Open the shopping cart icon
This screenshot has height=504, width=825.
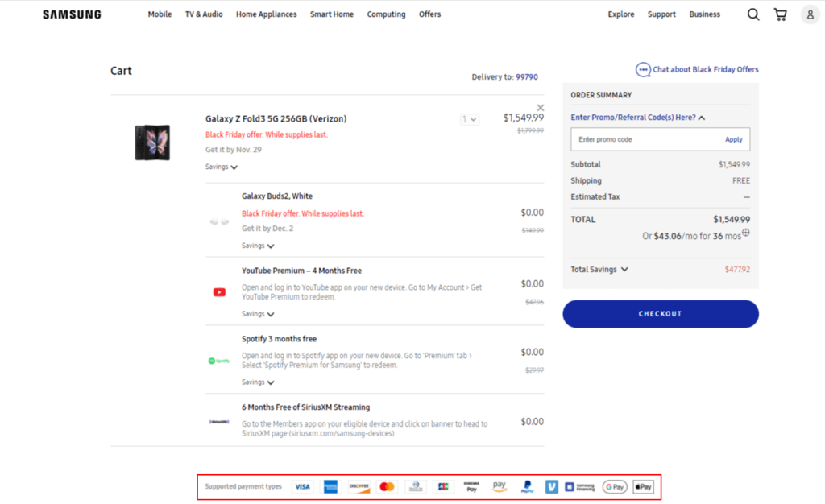point(780,14)
